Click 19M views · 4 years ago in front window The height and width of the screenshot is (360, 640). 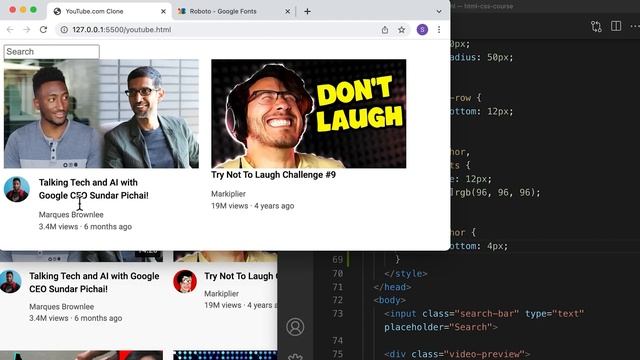coord(252,206)
